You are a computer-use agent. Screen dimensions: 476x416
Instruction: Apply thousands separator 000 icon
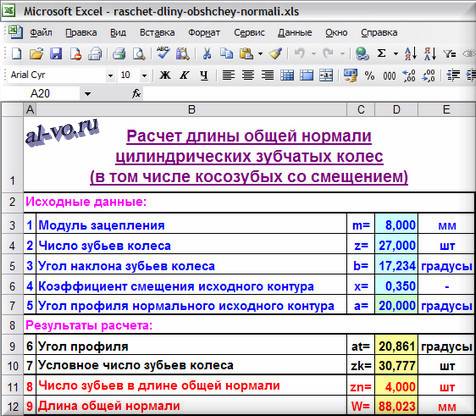(x=389, y=76)
